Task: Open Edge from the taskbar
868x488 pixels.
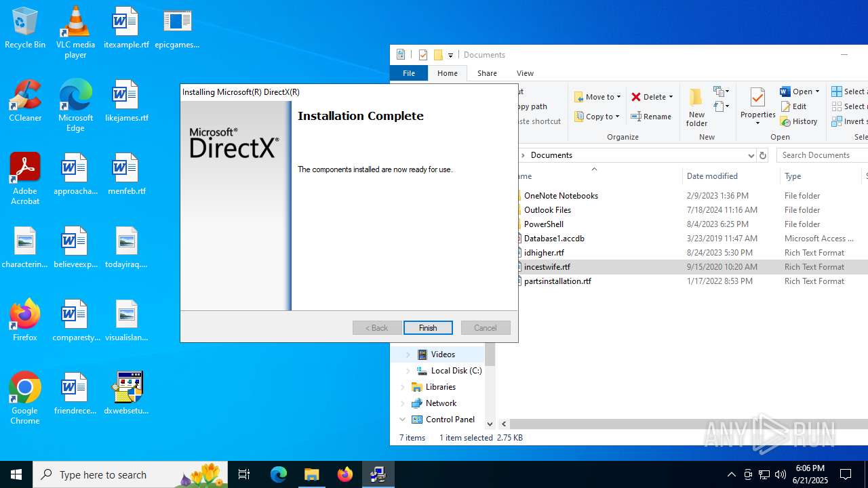Action: tap(279, 474)
